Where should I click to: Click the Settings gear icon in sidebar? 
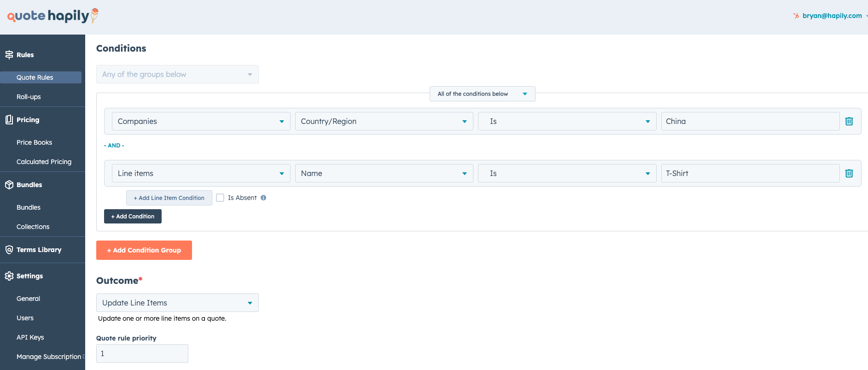point(9,276)
